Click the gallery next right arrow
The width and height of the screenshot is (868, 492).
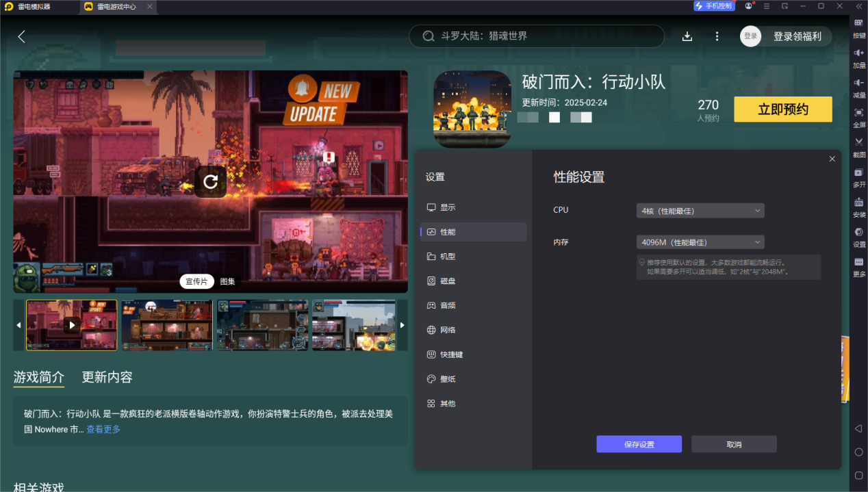coord(403,325)
